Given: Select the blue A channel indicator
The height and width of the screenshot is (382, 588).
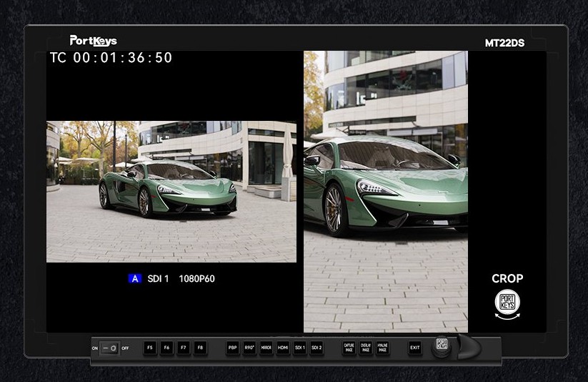Looking at the screenshot, I should [x=135, y=279].
